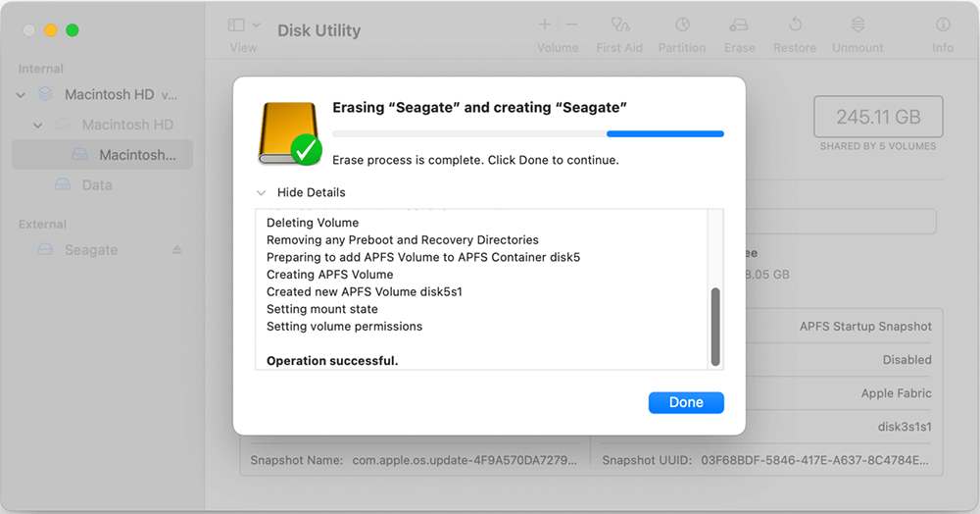This screenshot has height=514, width=980.
Task: Click the remove volume minus icon
Action: coord(571,25)
